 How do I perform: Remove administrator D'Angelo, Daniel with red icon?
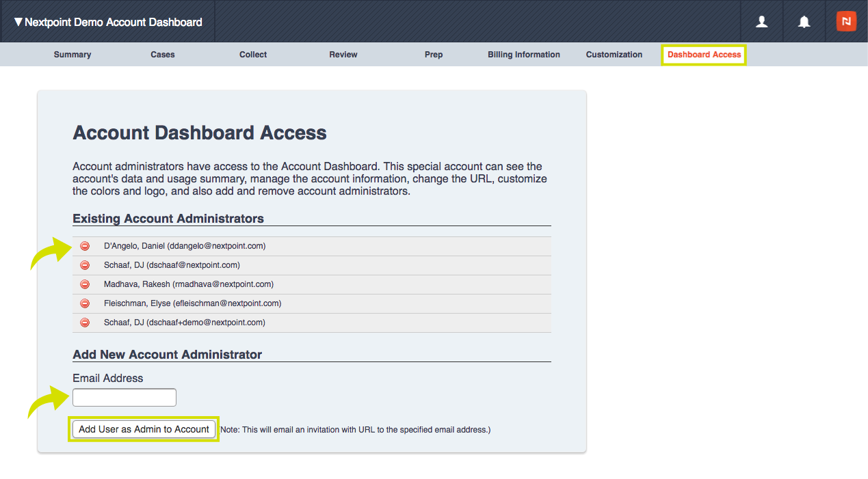coord(85,246)
